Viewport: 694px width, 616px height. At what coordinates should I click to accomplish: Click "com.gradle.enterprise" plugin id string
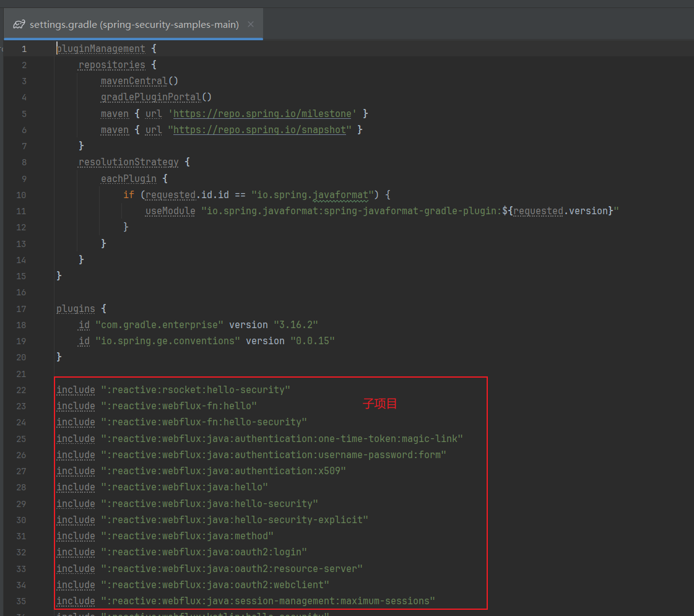pyautogui.click(x=159, y=325)
